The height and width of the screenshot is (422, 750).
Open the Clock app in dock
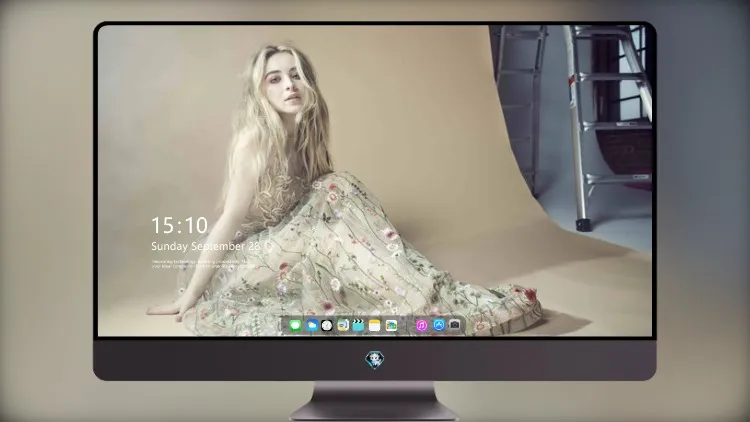(327, 326)
